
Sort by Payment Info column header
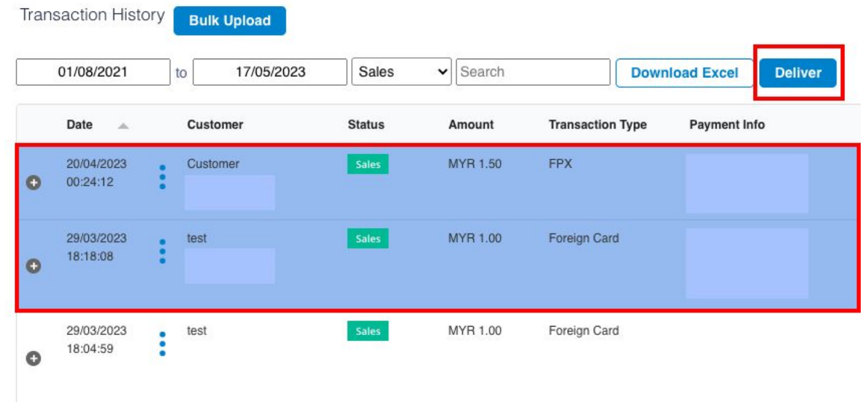coord(727,125)
